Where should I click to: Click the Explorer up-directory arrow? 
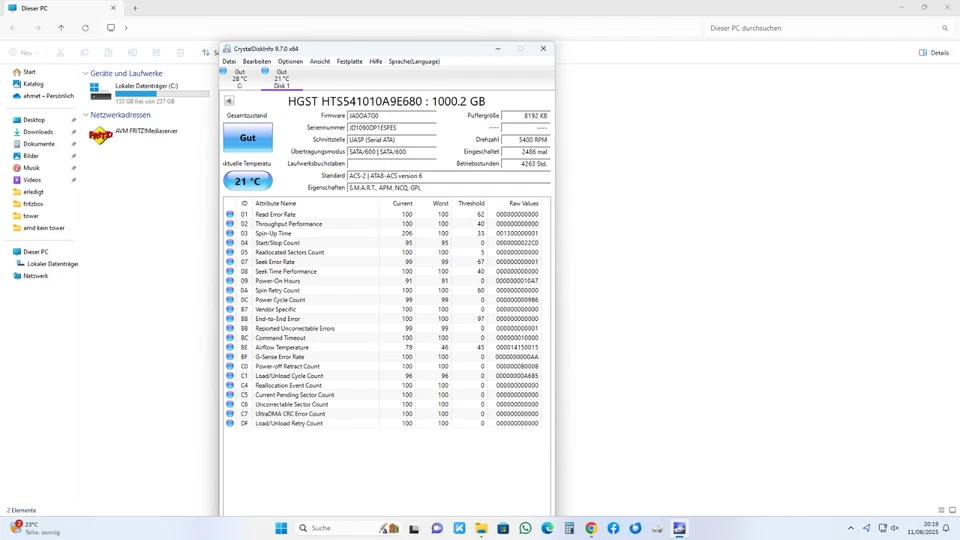[61, 28]
